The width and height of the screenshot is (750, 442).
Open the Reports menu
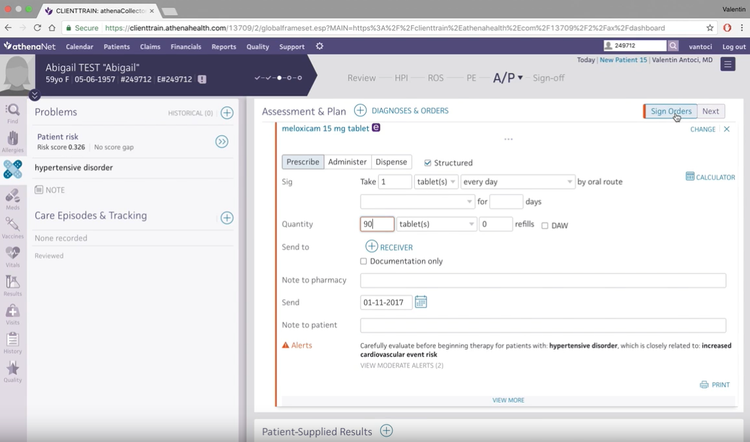[224, 46]
